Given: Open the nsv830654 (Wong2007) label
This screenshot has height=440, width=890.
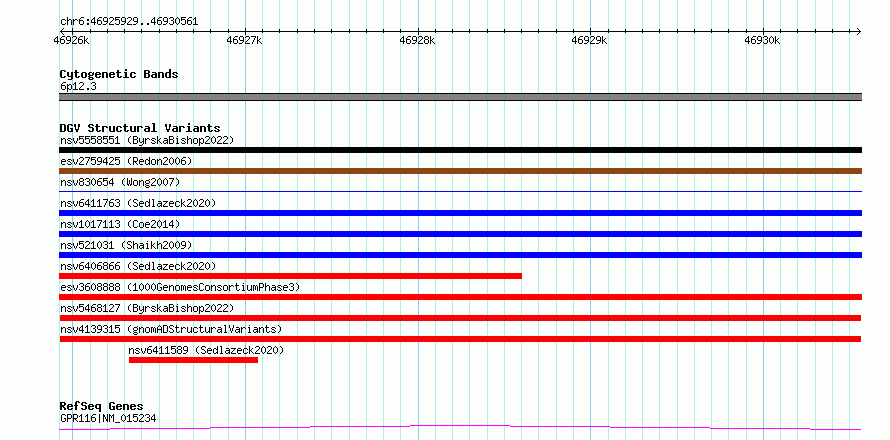Looking at the screenshot, I should (x=120, y=182).
